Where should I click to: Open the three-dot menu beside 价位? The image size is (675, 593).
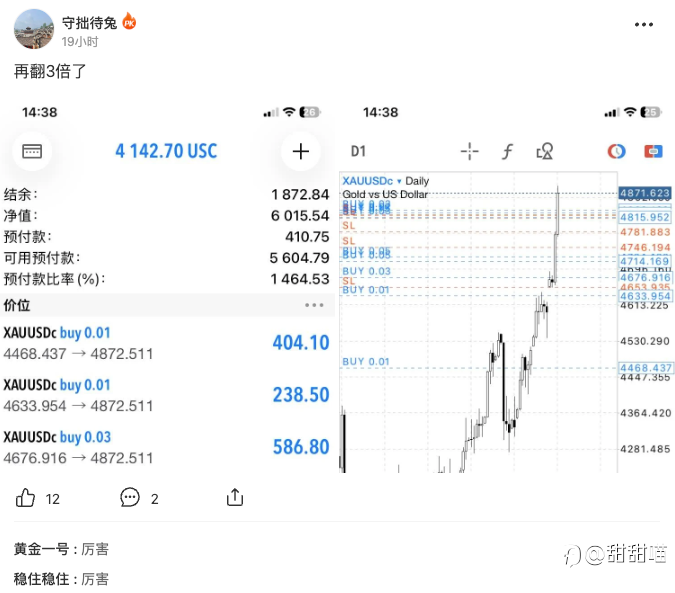pos(315,305)
